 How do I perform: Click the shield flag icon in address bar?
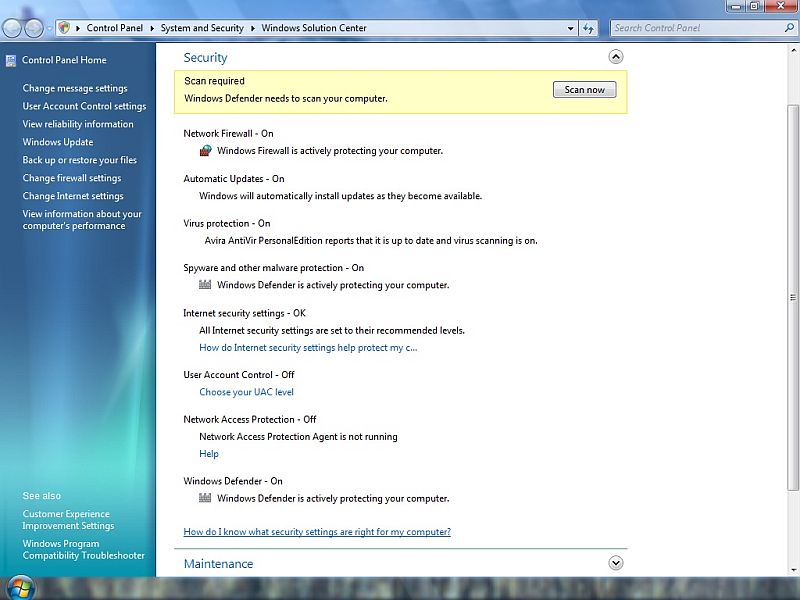(x=64, y=28)
